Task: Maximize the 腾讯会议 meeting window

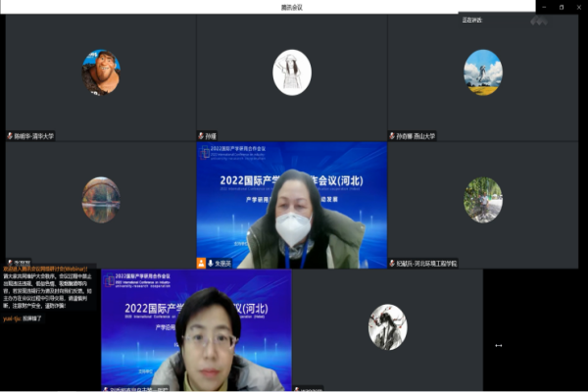Action: [561, 6]
